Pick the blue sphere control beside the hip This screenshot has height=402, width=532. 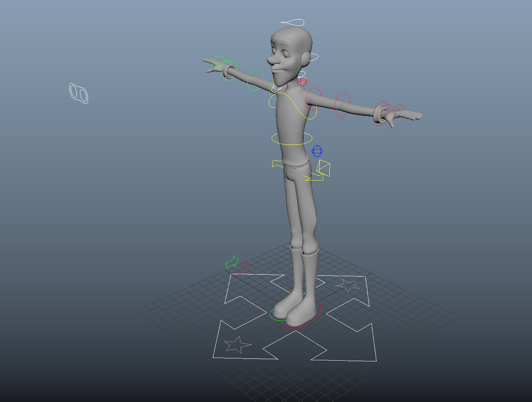(317, 151)
